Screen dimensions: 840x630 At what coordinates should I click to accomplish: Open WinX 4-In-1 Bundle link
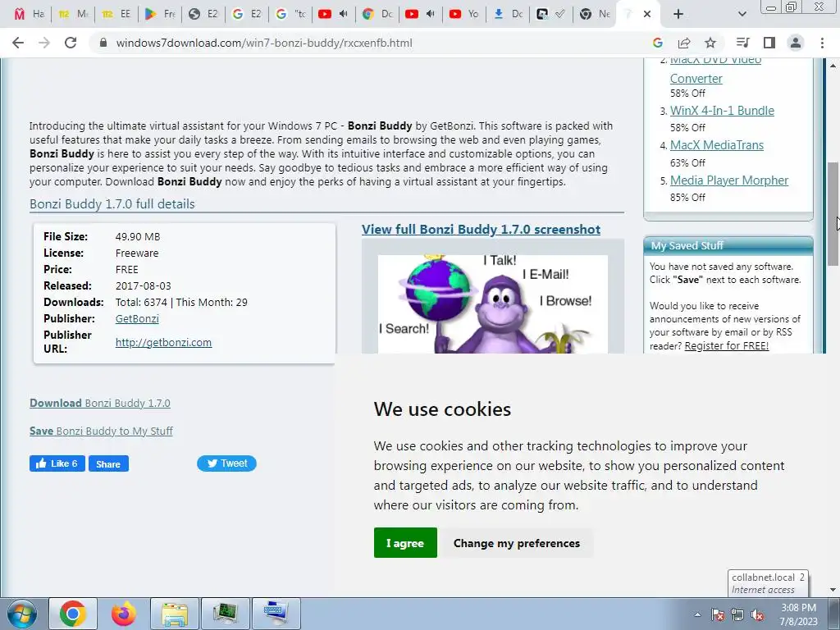coord(722,111)
